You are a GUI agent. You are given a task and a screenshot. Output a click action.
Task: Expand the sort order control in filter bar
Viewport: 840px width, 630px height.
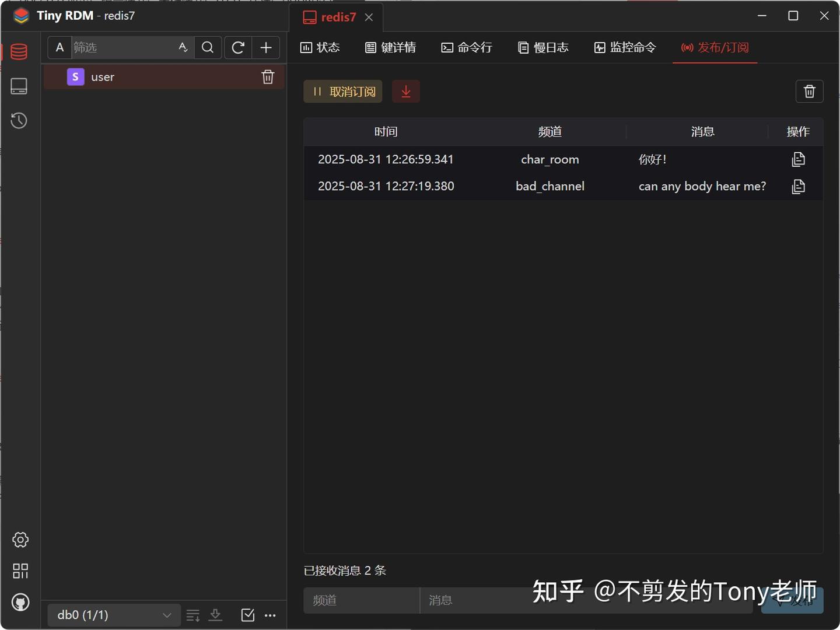[183, 47]
